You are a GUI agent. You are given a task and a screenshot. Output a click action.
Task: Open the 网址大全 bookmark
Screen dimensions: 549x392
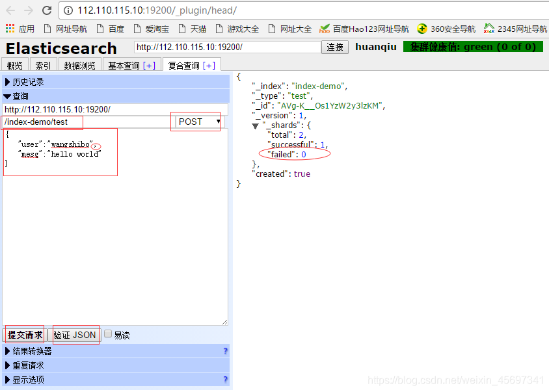click(x=290, y=29)
